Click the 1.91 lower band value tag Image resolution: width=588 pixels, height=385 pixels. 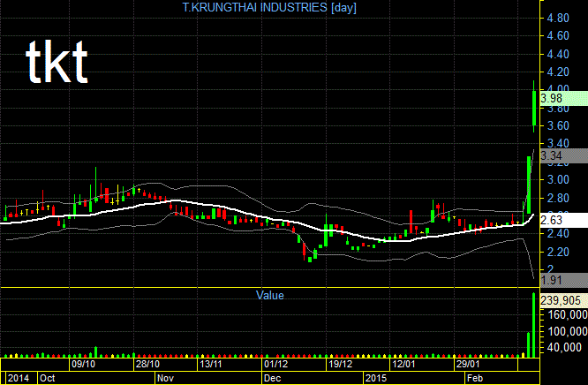click(563, 280)
